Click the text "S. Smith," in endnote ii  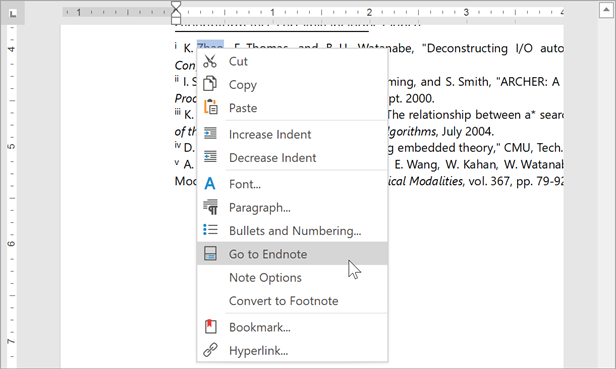(467, 82)
